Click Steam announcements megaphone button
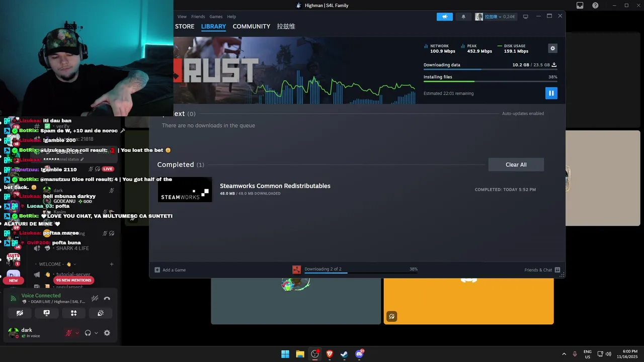The height and width of the screenshot is (362, 644). [445, 17]
